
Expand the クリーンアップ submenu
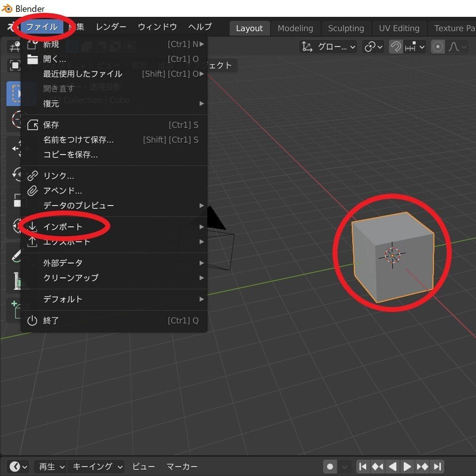[114, 278]
